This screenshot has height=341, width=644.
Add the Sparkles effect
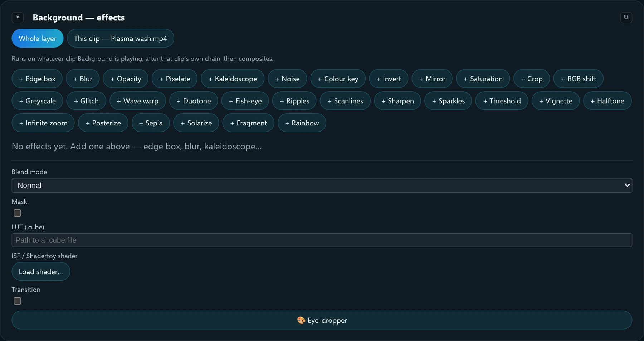tap(448, 101)
